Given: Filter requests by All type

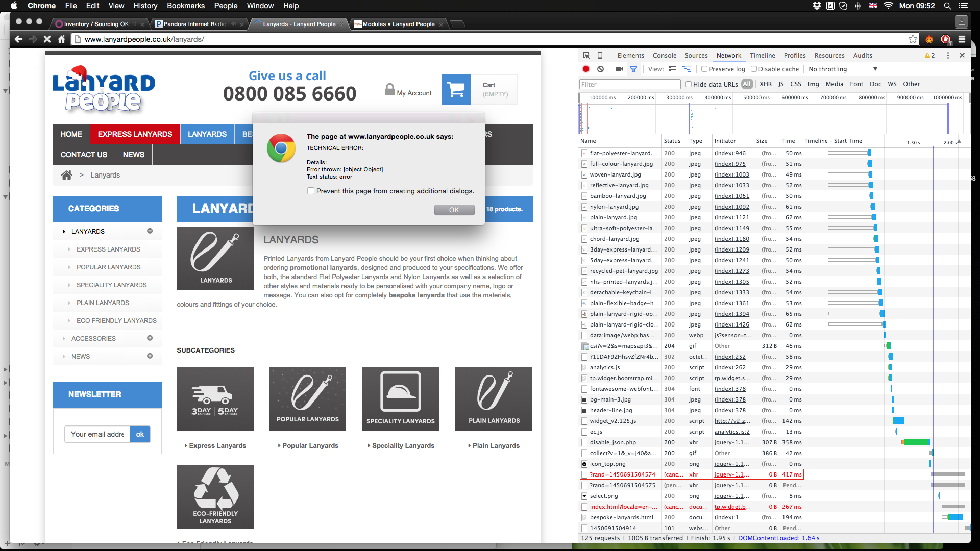Looking at the screenshot, I should coord(747,84).
